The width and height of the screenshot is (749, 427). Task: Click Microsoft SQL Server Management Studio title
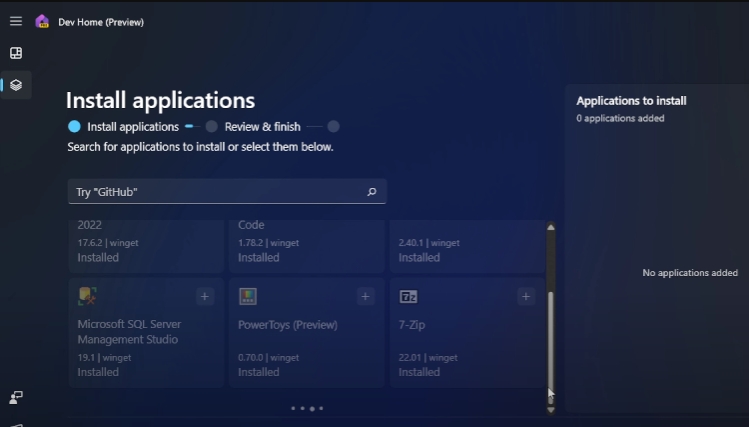[x=129, y=331]
